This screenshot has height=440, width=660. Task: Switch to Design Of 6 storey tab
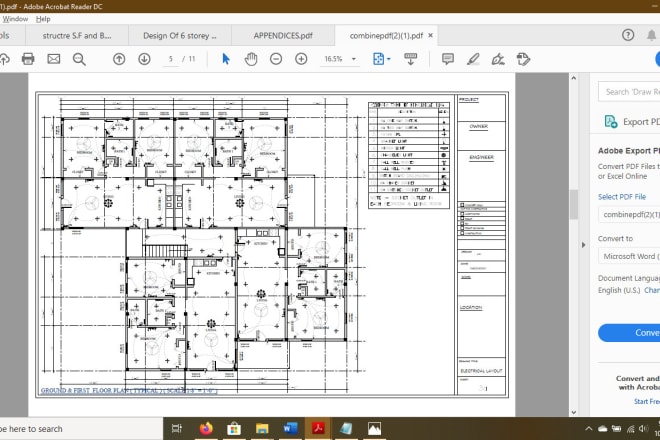tap(180, 36)
